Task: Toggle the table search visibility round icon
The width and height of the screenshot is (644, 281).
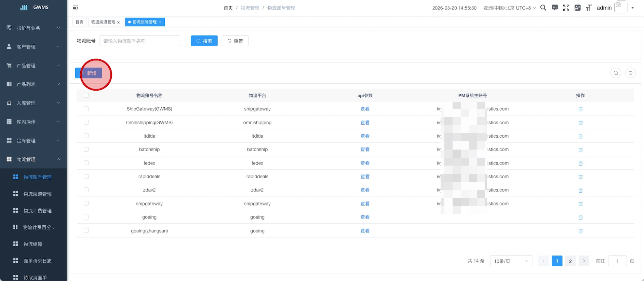Action: click(616, 73)
